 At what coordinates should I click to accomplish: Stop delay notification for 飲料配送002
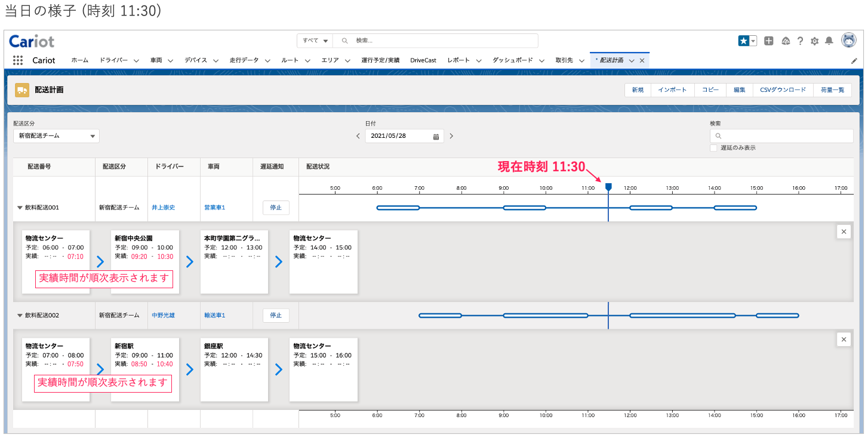276,315
